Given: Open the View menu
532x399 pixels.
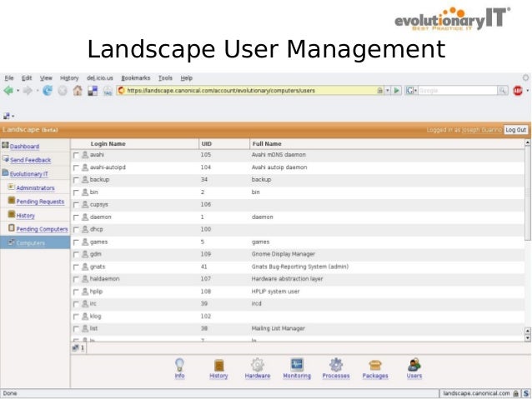Looking at the screenshot, I should point(46,78).
